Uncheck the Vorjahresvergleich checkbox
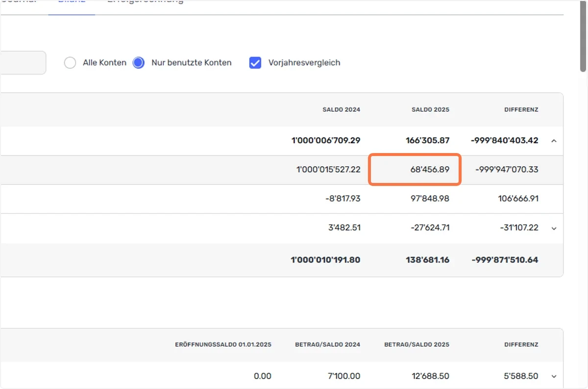The height and width of the screenshot is (389, 588). [x=255, y=63]
